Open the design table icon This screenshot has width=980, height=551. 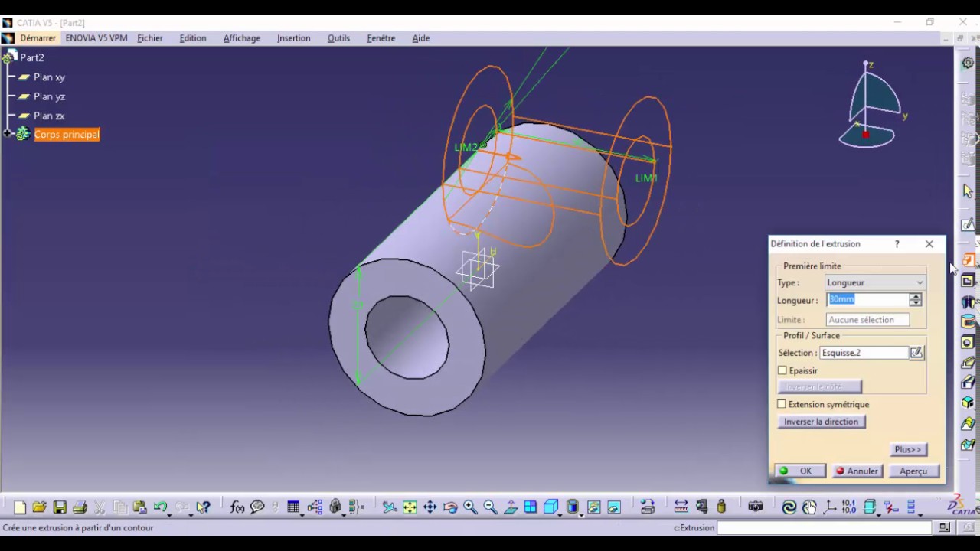coord(292,507)
